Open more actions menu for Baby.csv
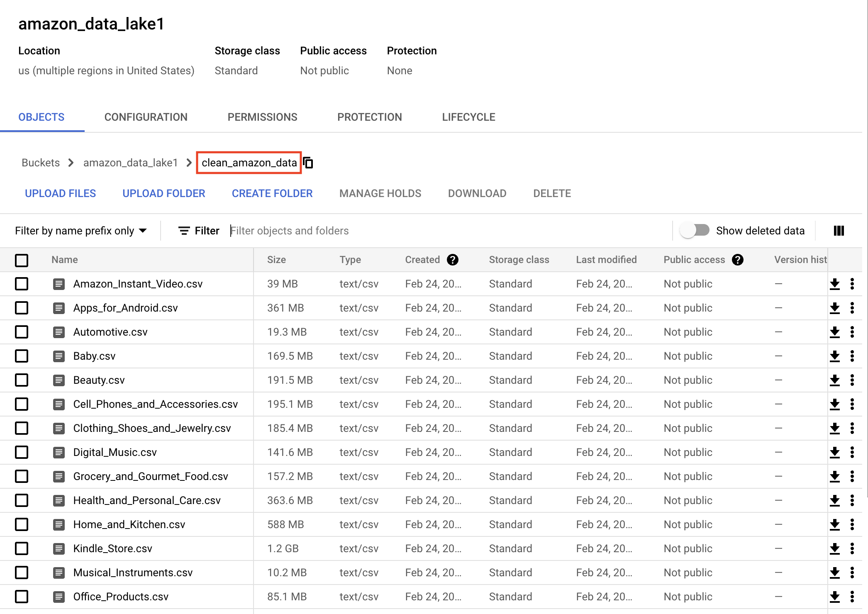 (x=852, y=356)
